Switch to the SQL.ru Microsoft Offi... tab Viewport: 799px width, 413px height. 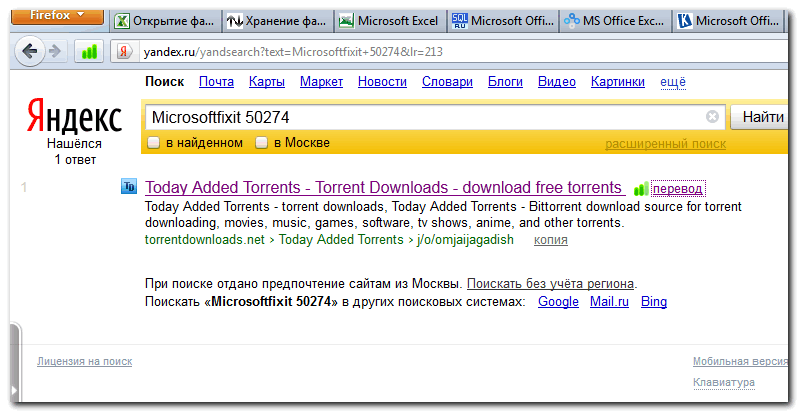503,21
